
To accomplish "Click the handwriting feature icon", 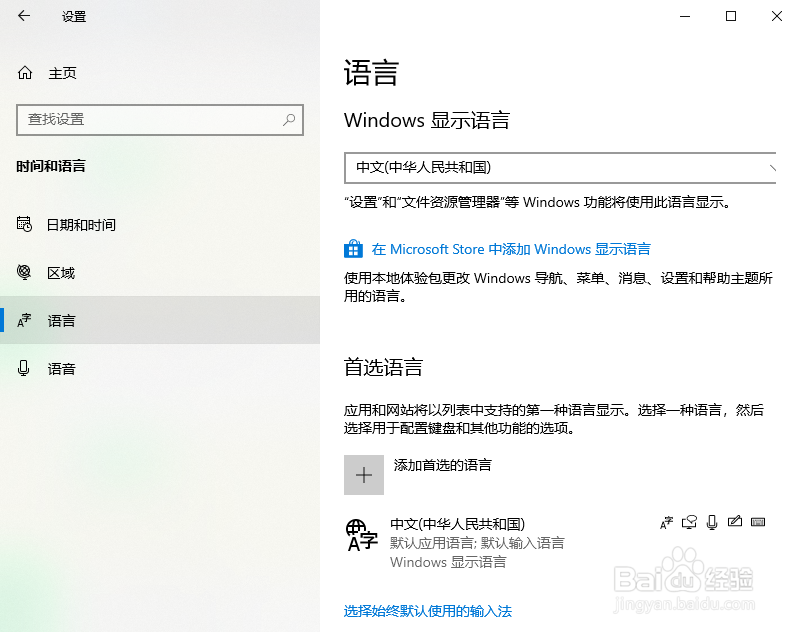I will click(735, 521).
